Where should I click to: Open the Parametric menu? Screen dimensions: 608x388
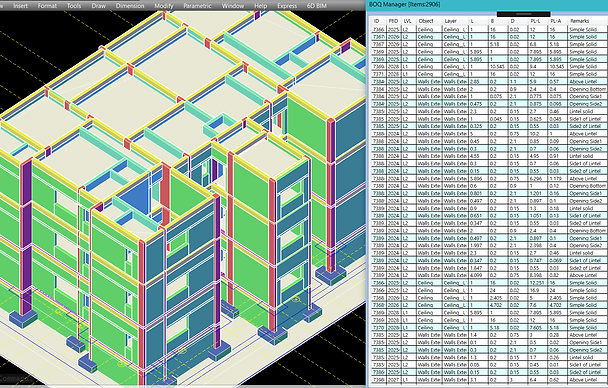click(x=197, y=6)
